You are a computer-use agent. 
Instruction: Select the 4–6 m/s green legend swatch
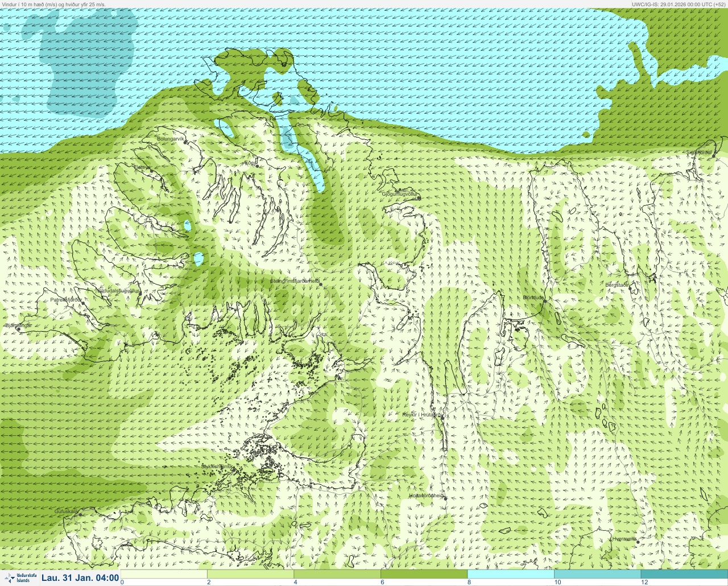click(x=337, y=574)
